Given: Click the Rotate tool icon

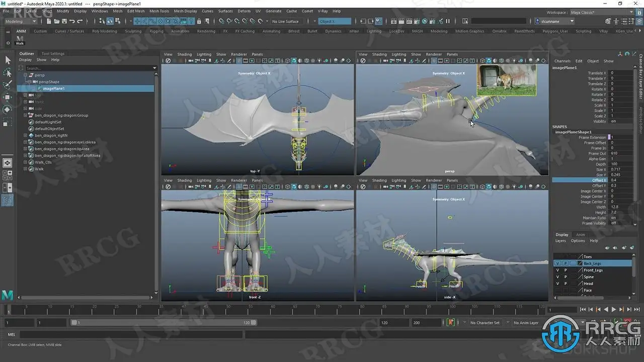Looking at the screenshot, I should coord(8,109).
